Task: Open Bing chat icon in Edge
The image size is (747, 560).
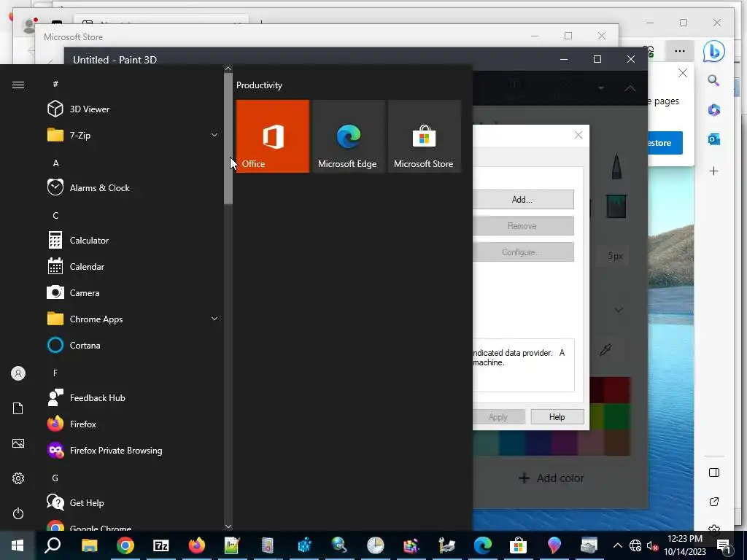Action: (x=713, y=51)
